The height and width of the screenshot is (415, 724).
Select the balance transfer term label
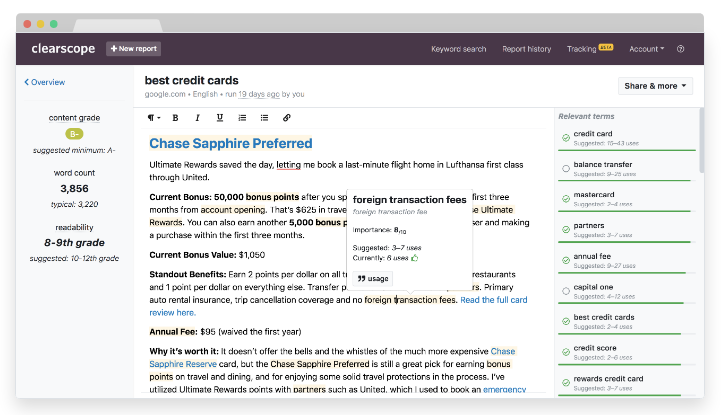pyautogui.click(x=603, y=164)
